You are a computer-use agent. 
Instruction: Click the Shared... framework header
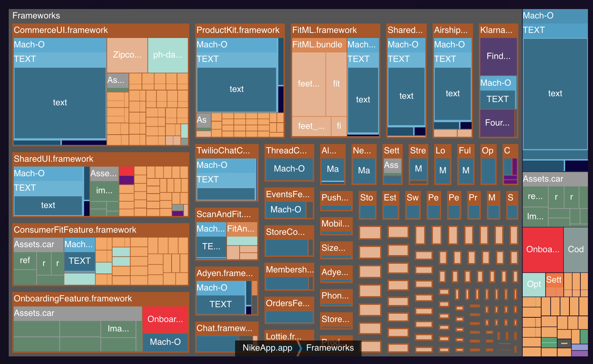(x=407, y=30)
